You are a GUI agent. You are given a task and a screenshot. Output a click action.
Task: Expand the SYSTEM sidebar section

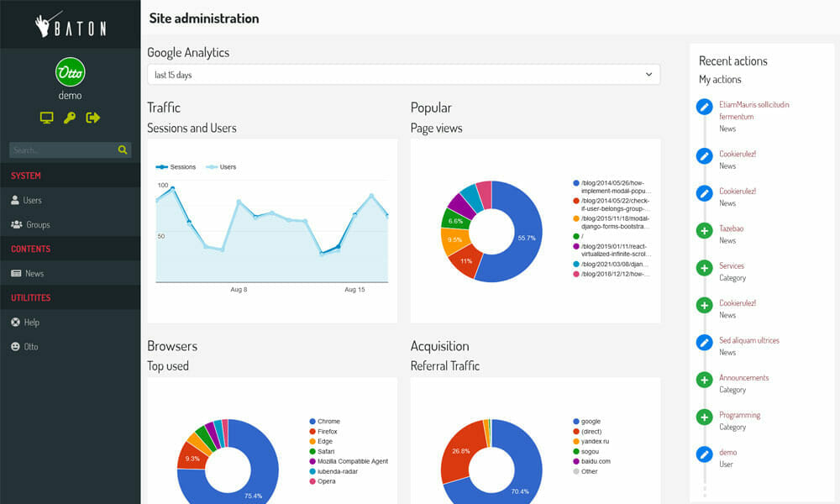pos(26,176)
